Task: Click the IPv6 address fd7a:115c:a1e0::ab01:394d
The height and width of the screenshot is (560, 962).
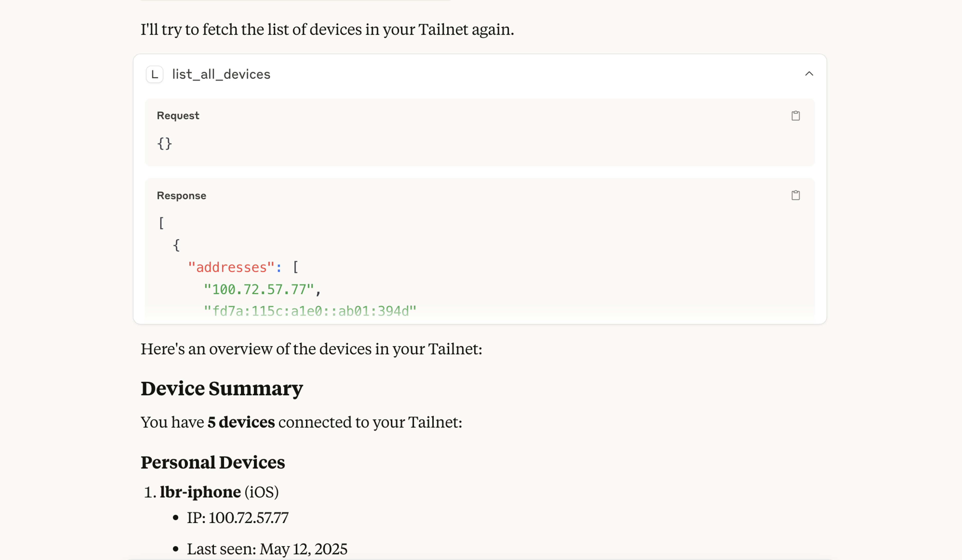Action: (310, 310)
